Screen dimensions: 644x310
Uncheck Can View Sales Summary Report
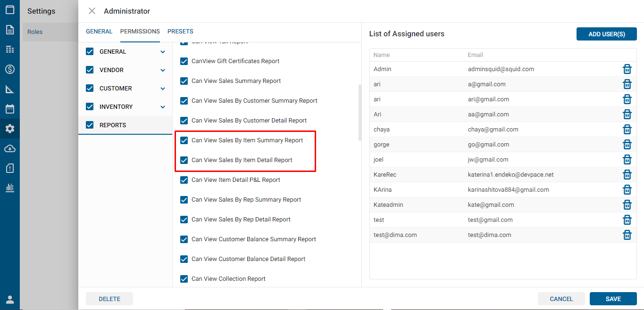(x=184, y=81)
